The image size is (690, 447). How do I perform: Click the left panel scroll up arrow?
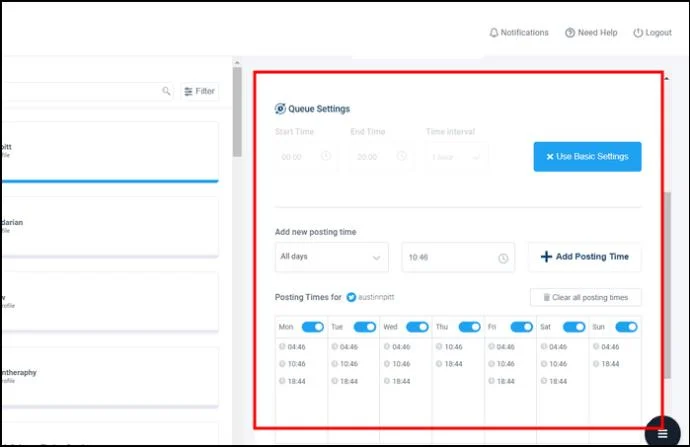237,63
